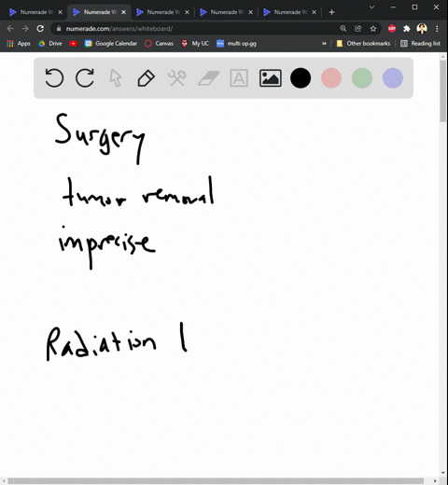Choose the green pen color
Image resolution: width=448 pixels, height=485 pixels.
point(362,78)
